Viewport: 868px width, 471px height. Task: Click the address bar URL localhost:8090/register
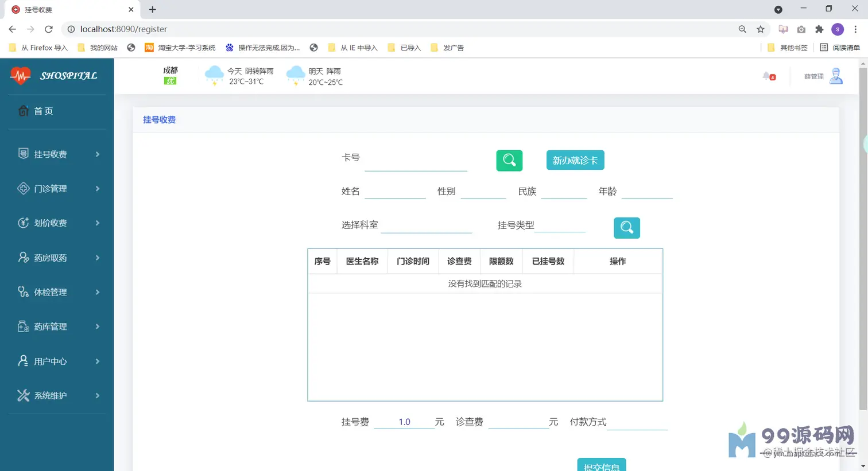click(x=123, y=29)
